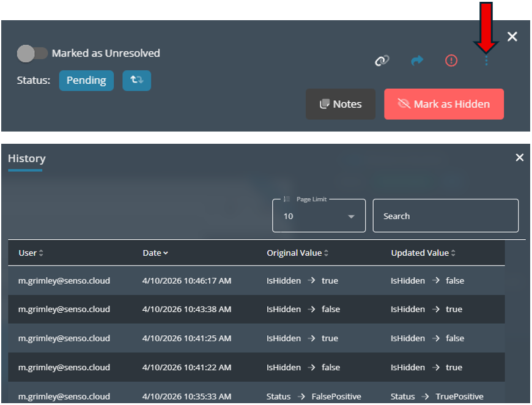Click the blue share arrow icon
532x405 pixels.
417,61
